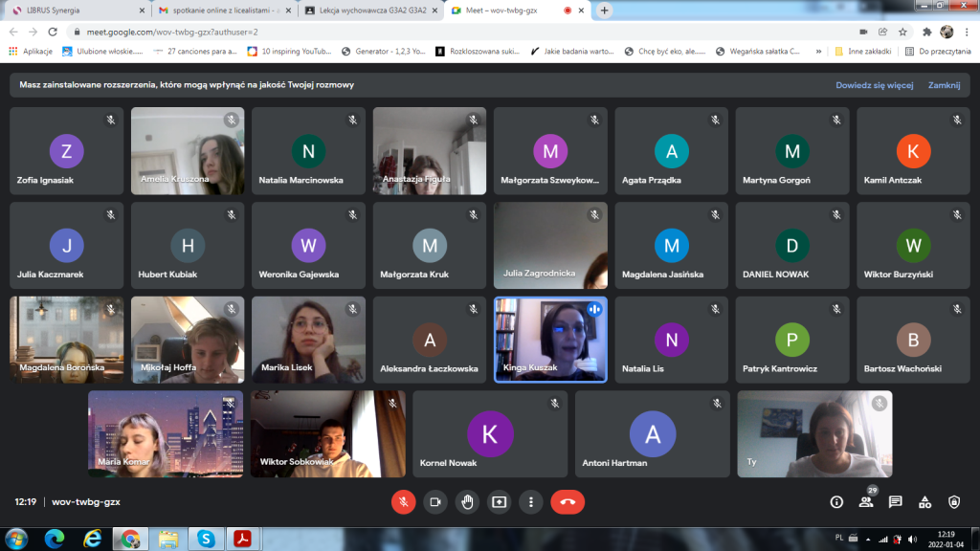
Task: Raise hand in the meeting
Action: (467, 501)
